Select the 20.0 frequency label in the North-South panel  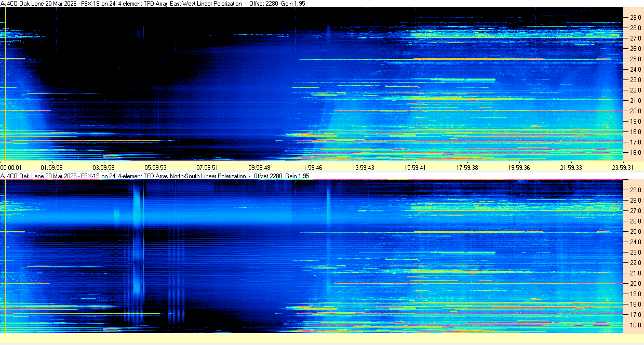635,284
